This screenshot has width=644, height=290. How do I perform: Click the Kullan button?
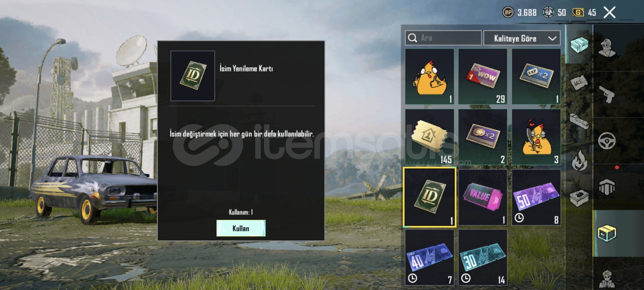click(241, 228)
